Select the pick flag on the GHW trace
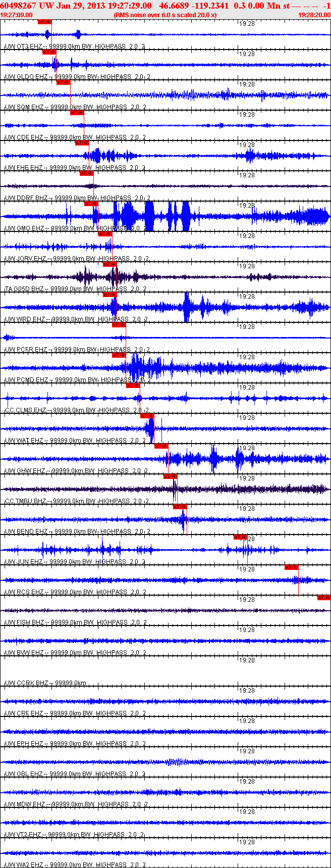This screenshot has height=868, width=331. coord(161,446)
